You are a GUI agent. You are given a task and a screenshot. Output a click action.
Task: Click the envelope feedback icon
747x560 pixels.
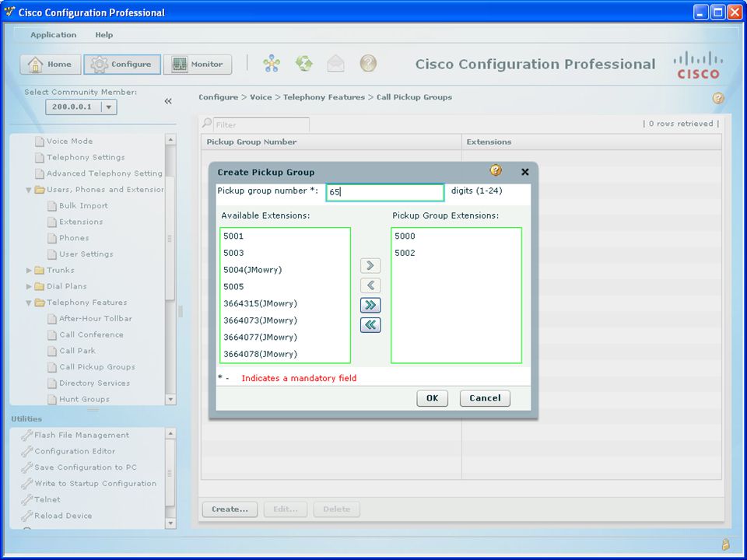coord(336,63)
